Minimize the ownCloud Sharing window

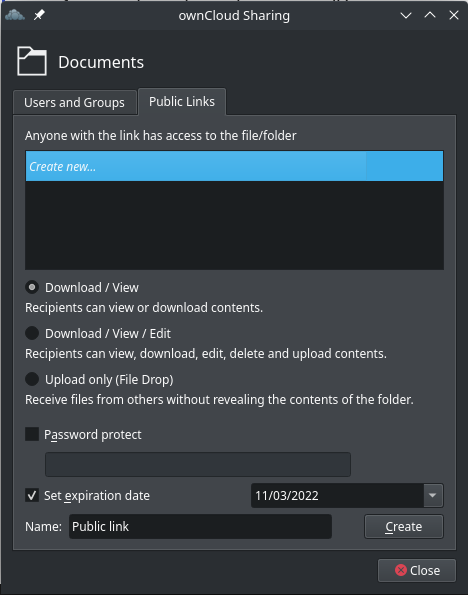point(406,15)
